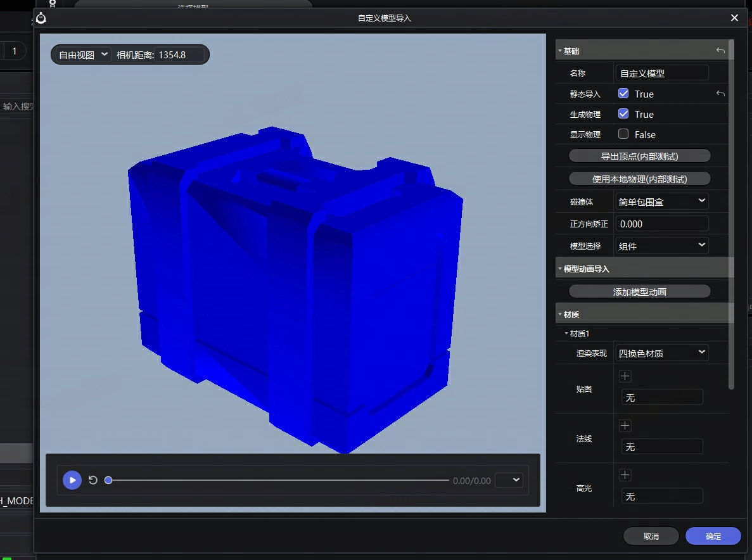This screenshot has height=560, width=752.
Task: Play the model animation preview
Action: tap(72, 480)
